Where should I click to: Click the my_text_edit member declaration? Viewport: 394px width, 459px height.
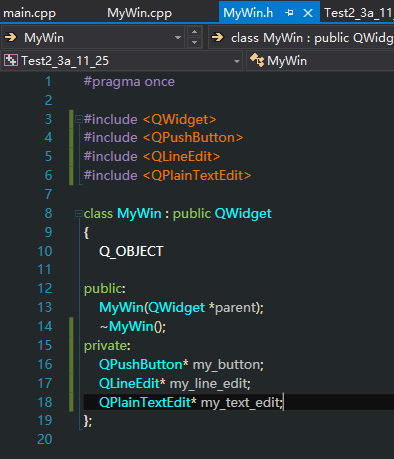pos(191,403)
